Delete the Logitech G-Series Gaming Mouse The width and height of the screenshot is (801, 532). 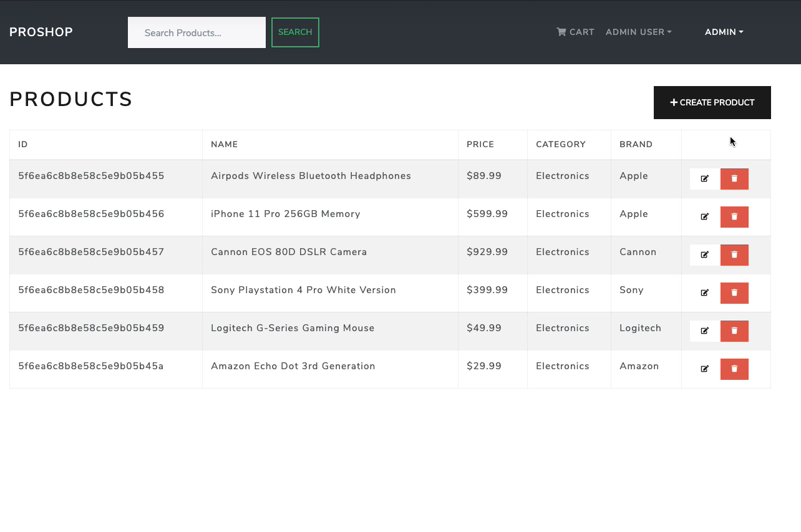734,331
